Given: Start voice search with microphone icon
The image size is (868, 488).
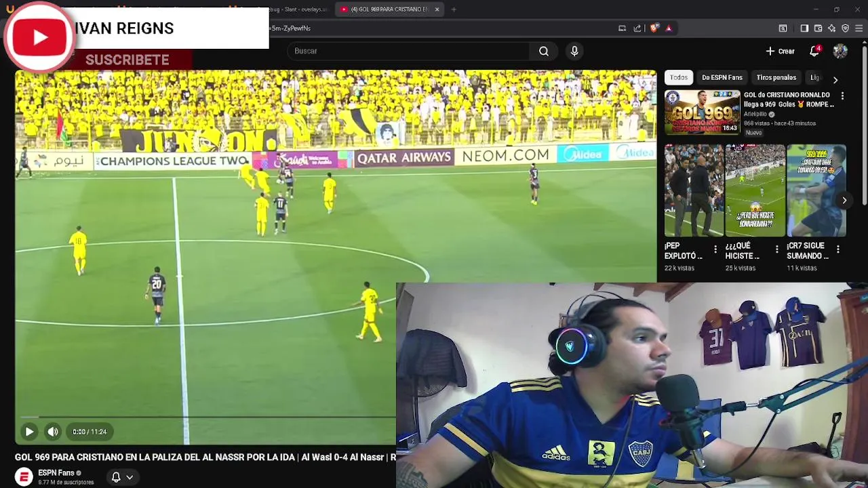Looking at the screenshot, I should click(574, 51).
